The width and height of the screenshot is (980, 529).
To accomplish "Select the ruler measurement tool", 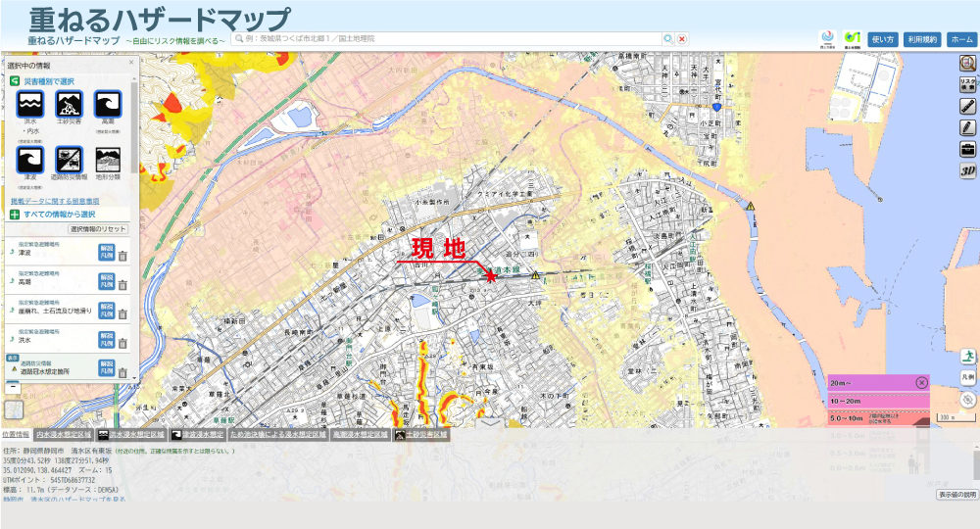I will (x=967, y=106).
